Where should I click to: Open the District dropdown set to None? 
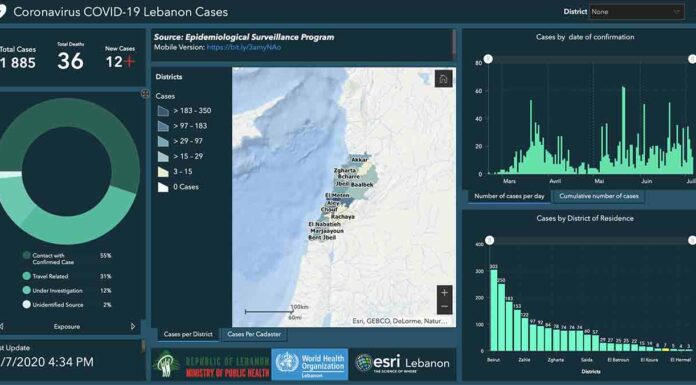tap(636, 12)
